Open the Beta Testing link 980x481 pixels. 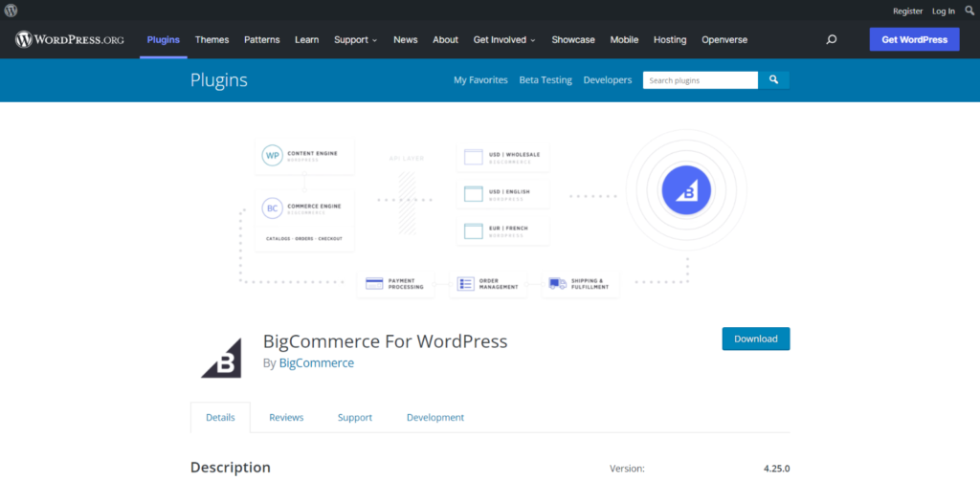click(546, 80)
